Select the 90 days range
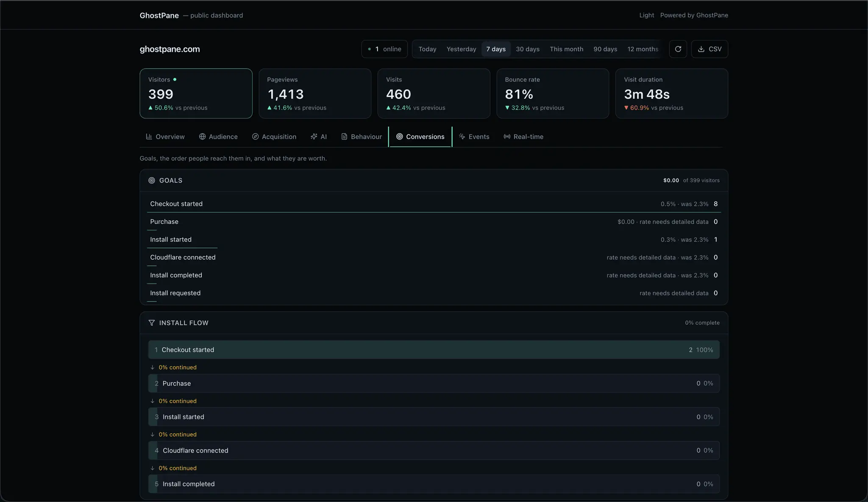This screenshot has height=502, width=868. 605,49
